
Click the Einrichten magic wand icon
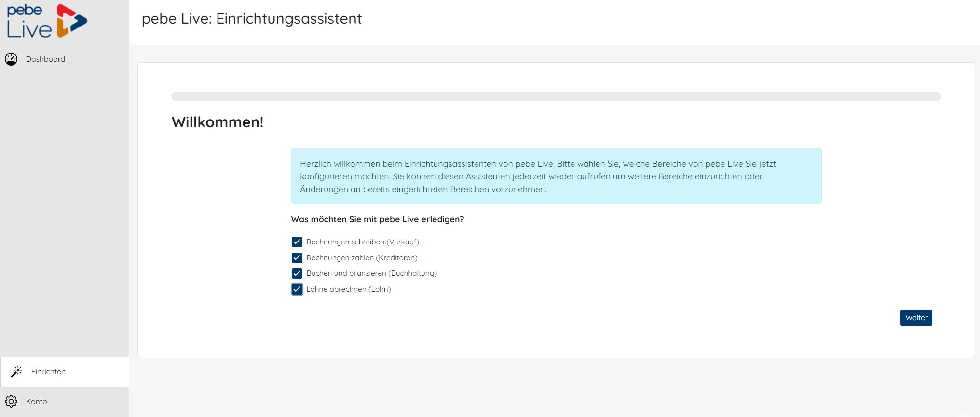pos(17,371)
